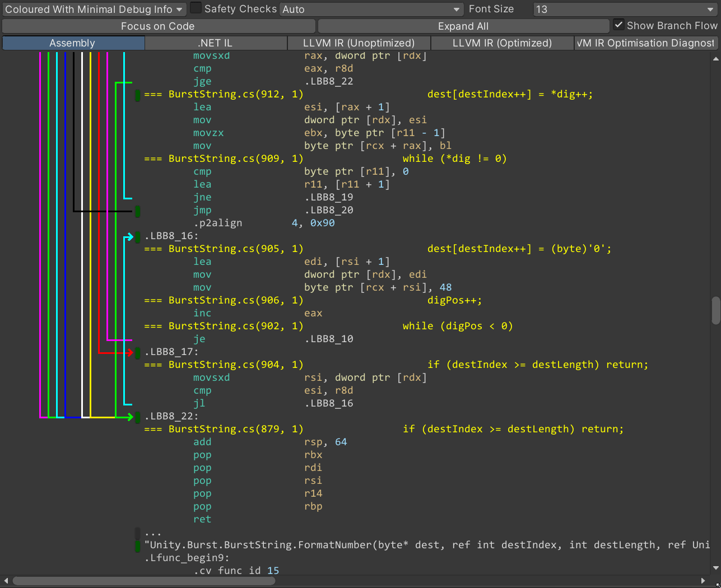Screen dimensions: 721x588
Task: Click the cyan branch arrow pointing at .LBB8_16
Action: click(129, 236)
